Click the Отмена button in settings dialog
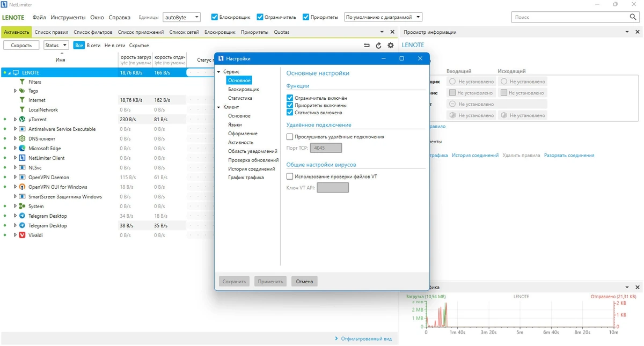Image resolution: width=644 pixels, height=346 pixels. [x=304, y=281]
